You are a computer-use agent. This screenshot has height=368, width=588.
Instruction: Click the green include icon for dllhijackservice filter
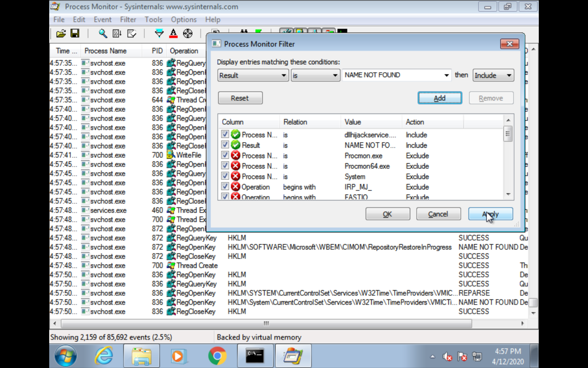coord(235,135)
